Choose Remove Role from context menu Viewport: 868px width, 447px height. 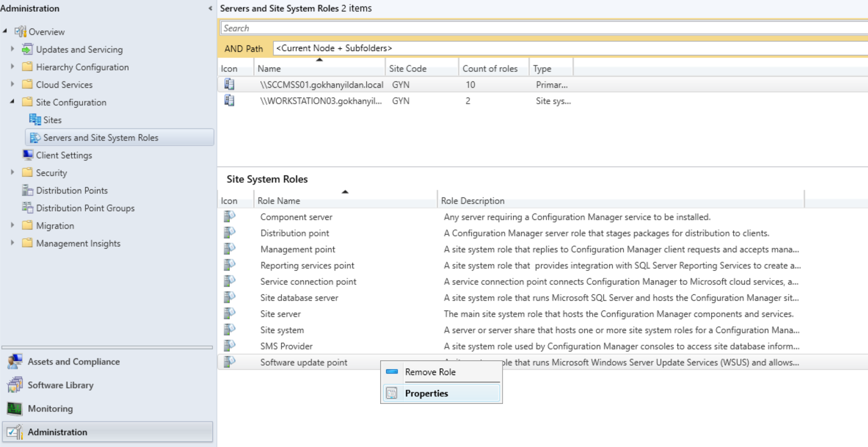coord(441,372)
